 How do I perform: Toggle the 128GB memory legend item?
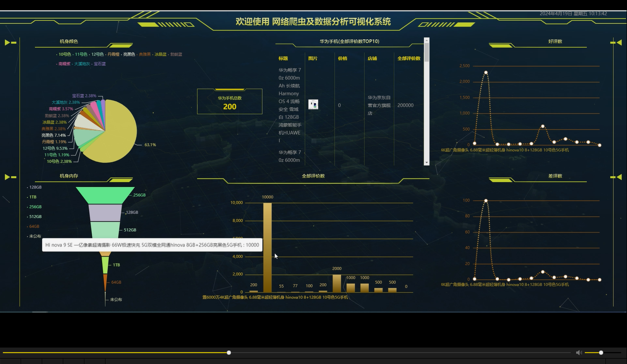pyautogui.click(x=34, y=187)
